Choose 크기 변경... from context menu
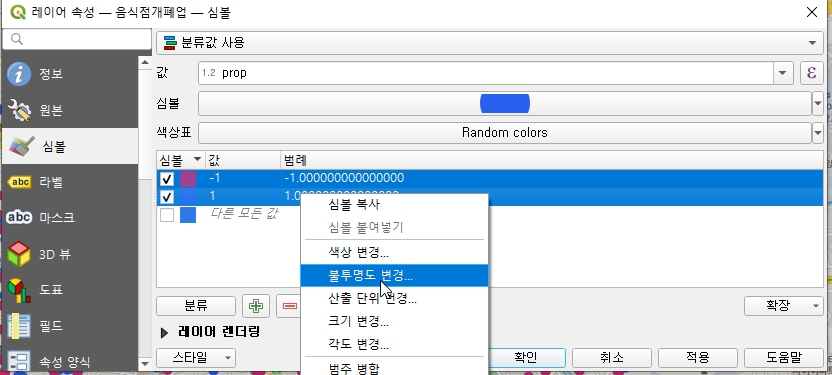 coord(394,321)
